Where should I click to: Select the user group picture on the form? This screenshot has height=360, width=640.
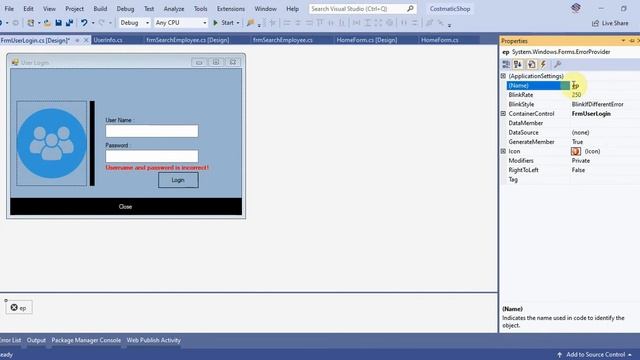52,143
